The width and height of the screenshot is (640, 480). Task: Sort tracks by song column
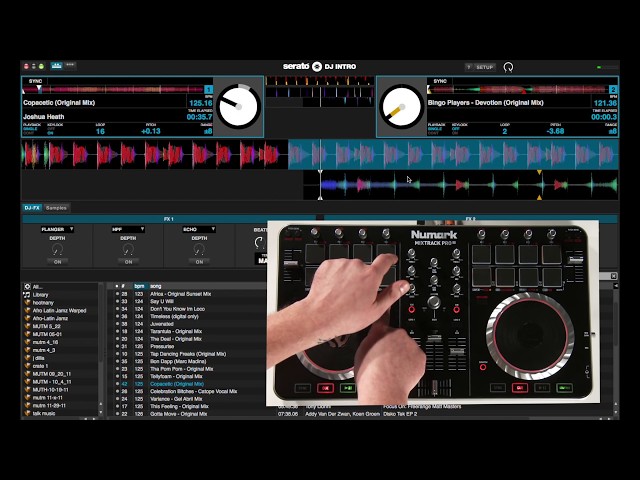[156, 286]
